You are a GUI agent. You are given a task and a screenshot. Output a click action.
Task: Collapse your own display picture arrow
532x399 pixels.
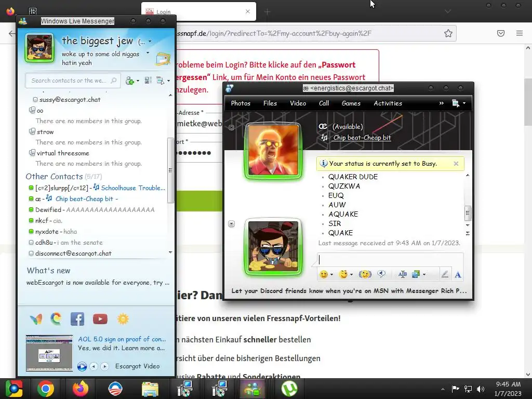pos(231,223)
